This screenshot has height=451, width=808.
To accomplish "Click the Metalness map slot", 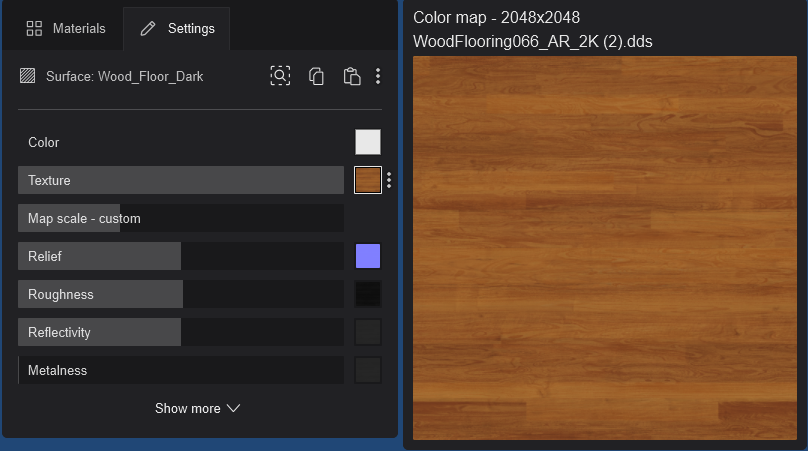I will tap(368, 370).
